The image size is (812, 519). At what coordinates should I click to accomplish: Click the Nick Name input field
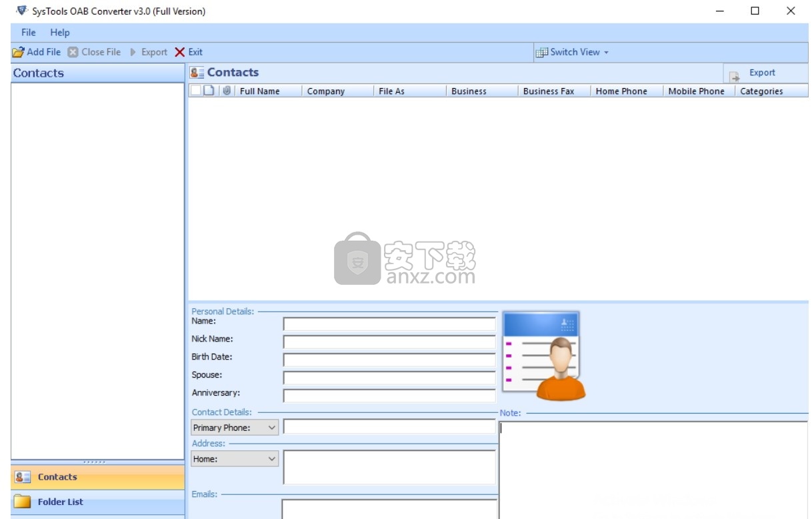[389, 342]
